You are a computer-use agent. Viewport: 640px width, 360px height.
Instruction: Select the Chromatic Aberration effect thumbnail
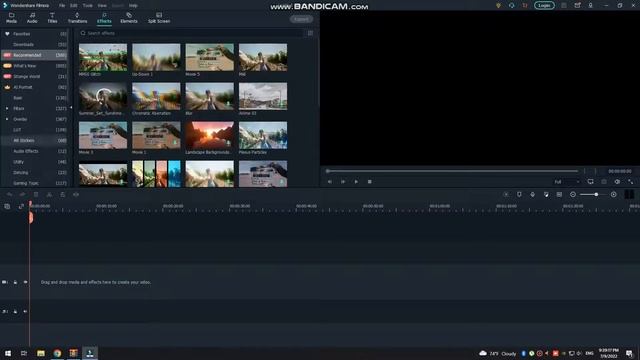(156, 96)
